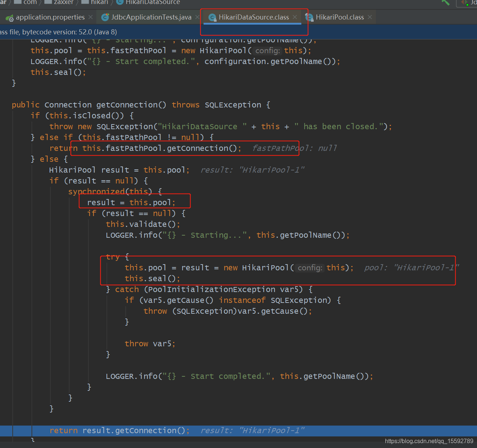The width and height of the screenshot is (477, 448).
Task: Click the 'throw (SQLException)var5.getCause();' line
Action: (x=228, y=311)
